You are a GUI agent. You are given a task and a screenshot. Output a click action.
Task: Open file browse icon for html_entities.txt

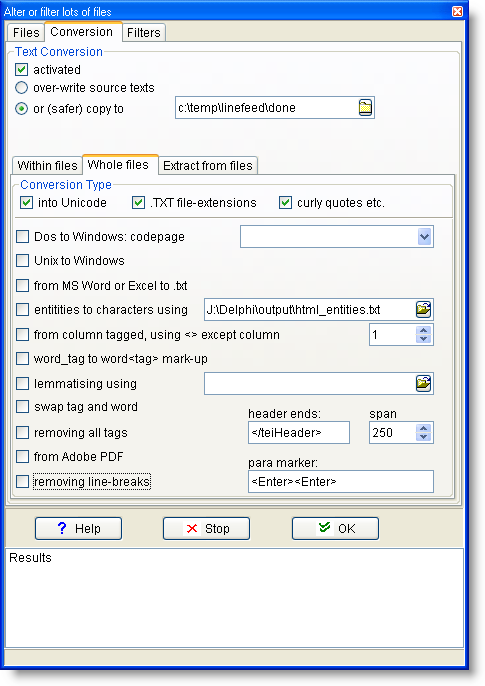tap(423, 310)
